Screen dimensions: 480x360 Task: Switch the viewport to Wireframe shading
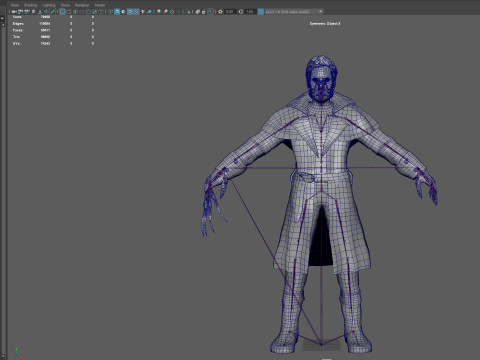(x=110, y=12)
